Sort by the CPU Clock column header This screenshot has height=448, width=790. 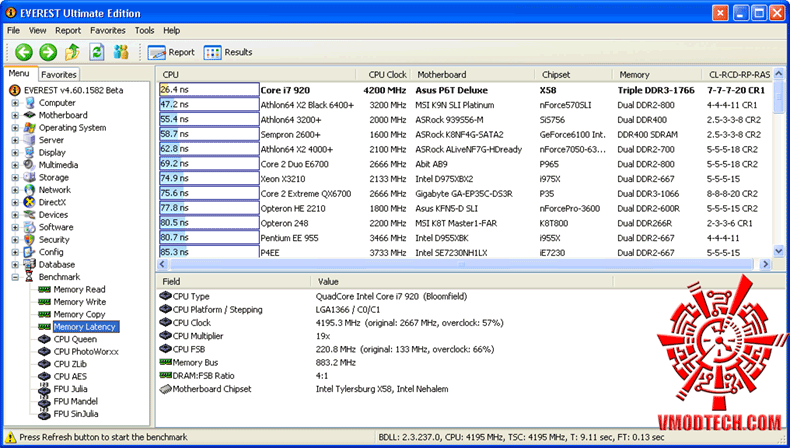(387, 74)
